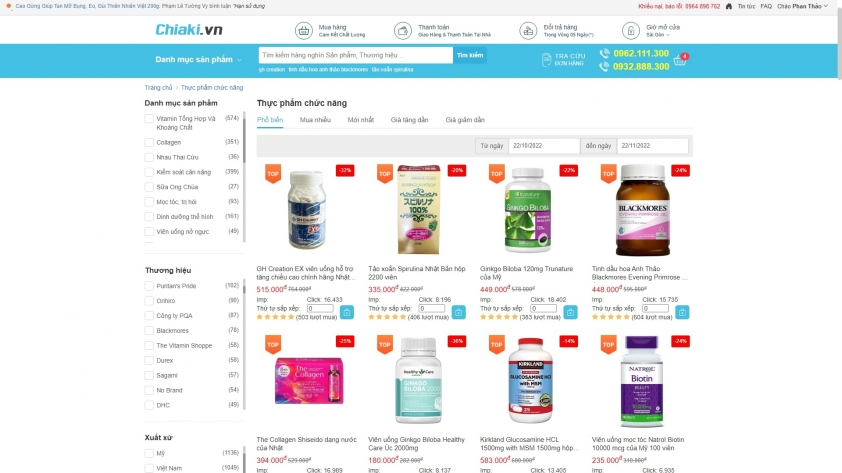Open the FAQ link
Image resolution: width=842 pixels, height=473 pixels.
click(766, 6)
